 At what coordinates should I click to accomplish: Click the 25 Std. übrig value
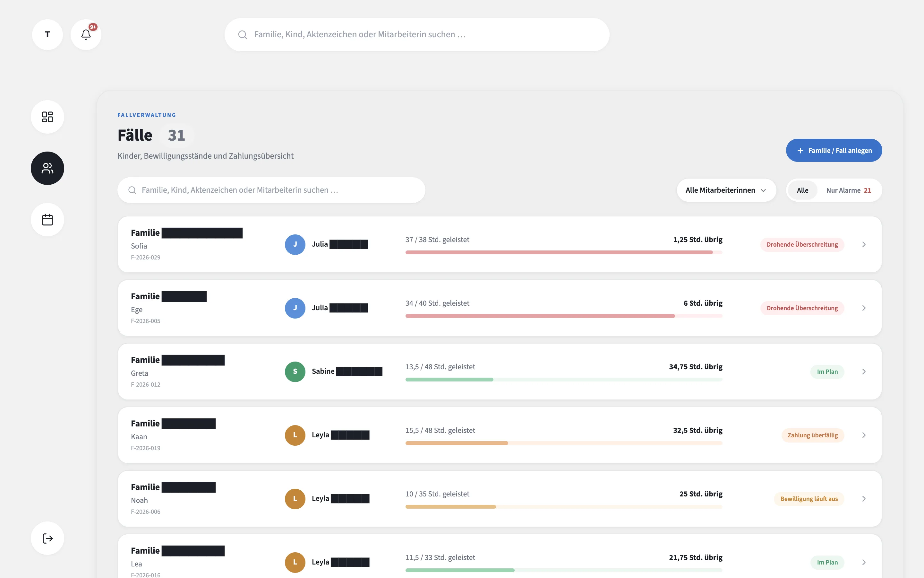pos(701,494)
